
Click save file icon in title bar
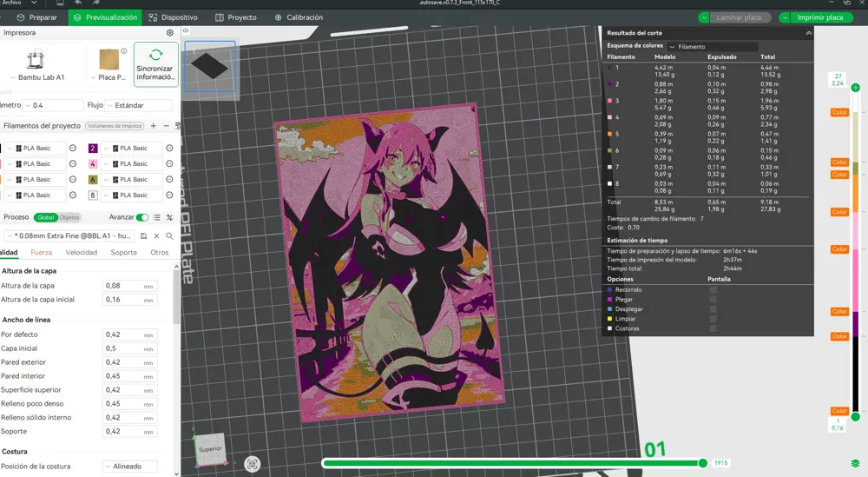(60, 3)
